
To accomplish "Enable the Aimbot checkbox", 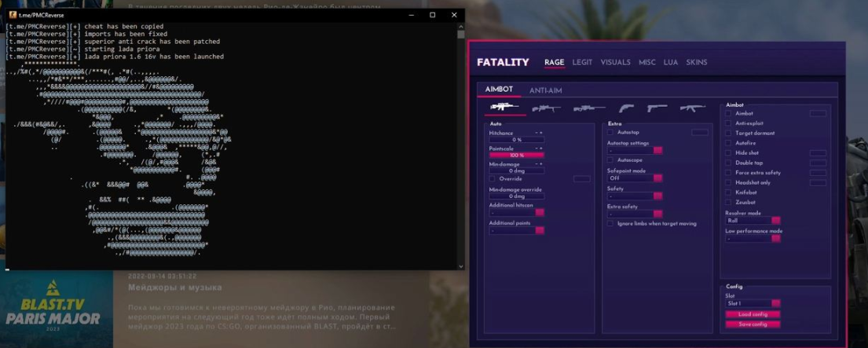I will [728, 113].
